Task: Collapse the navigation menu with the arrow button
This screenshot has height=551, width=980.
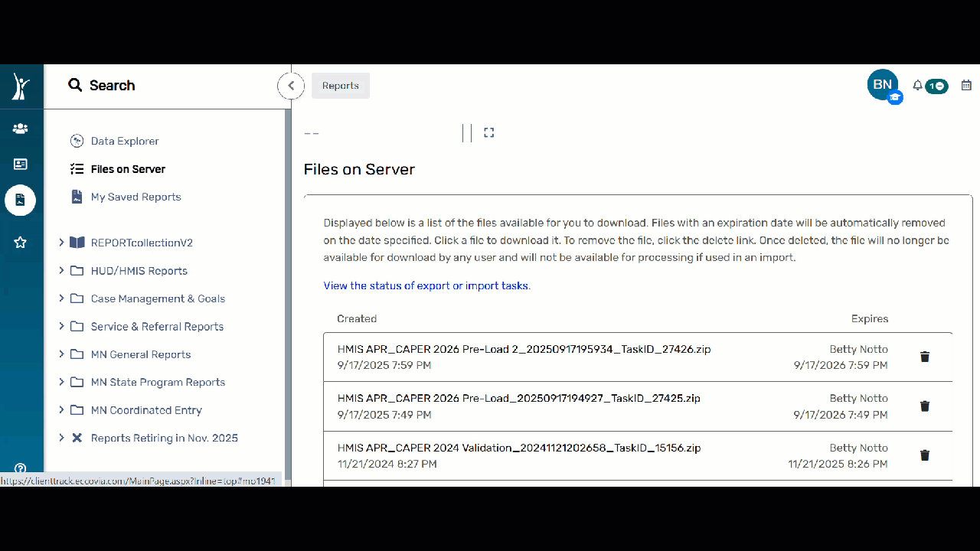Action: point(291,86)
